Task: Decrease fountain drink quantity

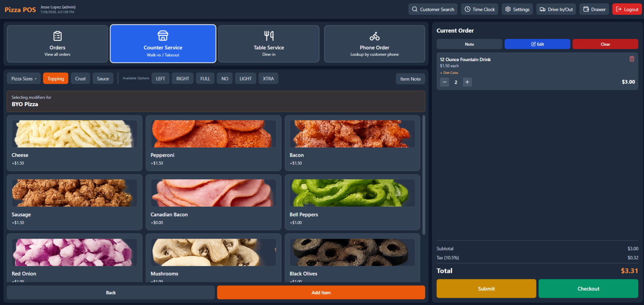Action: click(444, 82)
